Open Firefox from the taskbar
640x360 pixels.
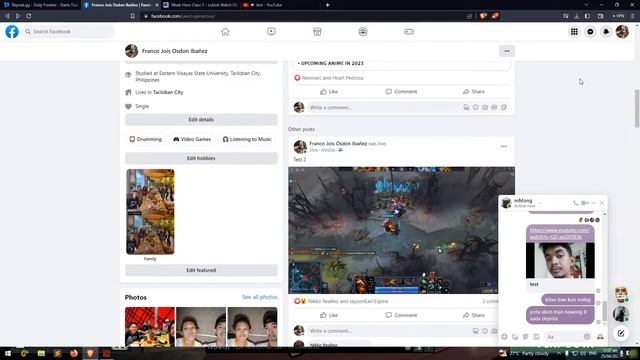pyautogui.click(x=73, y=353)
